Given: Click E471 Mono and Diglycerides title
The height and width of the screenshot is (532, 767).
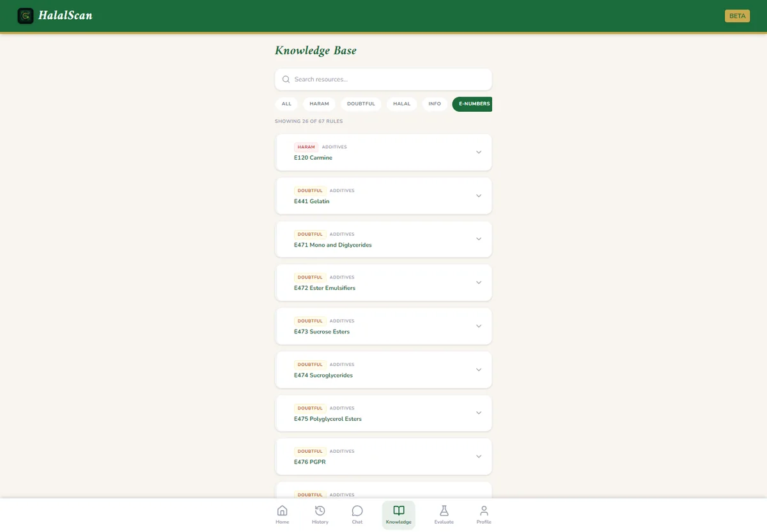Looking at the screenshot, I should pyautogui.click(x=333, y=245).
